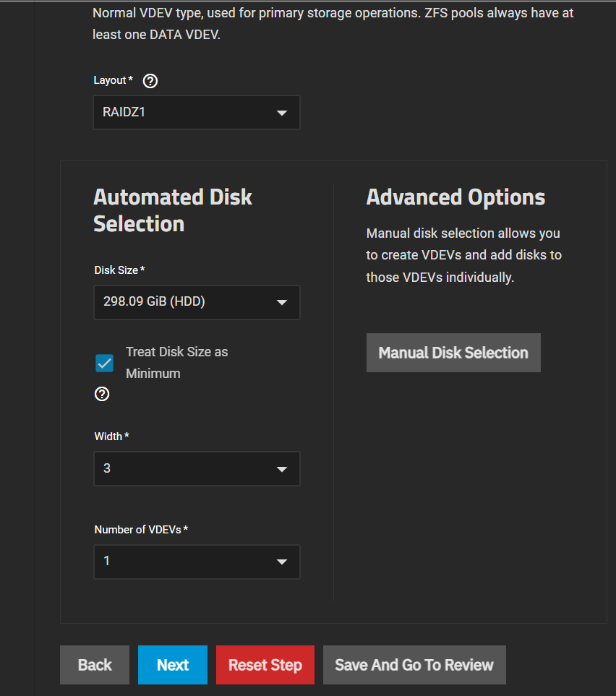
Task: Click the Manual Disk Selection button
Action: pos(453,353)
